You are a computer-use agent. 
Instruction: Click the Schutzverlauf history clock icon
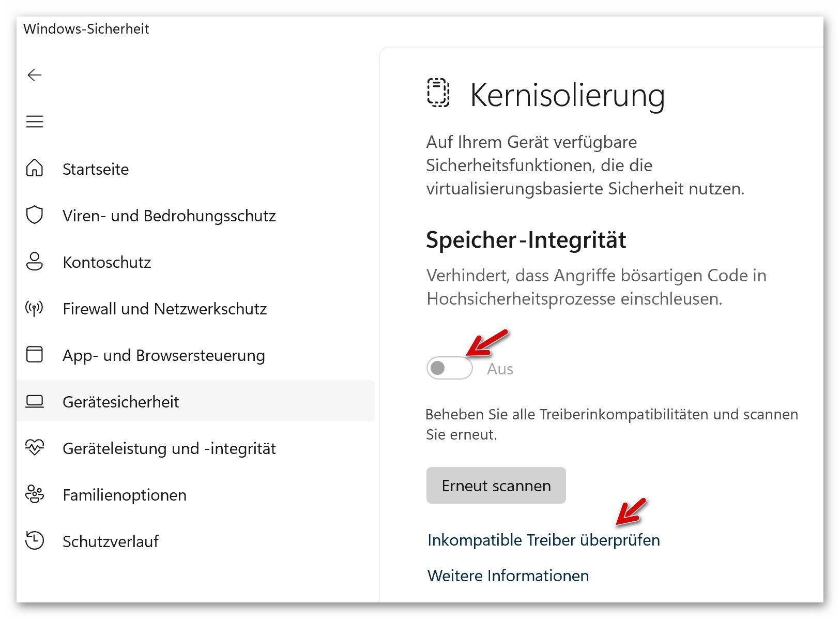(x=35, y=541)
